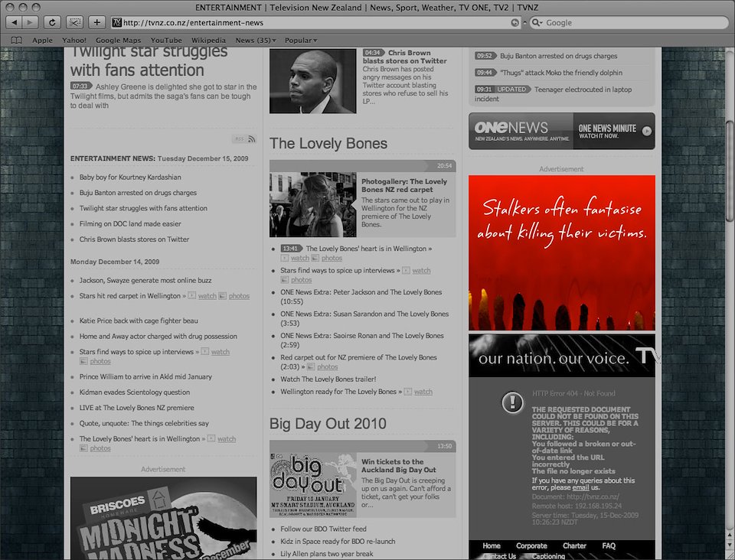The image size is (735, 560).
Task: Click the scrollbar up arrow
Action: (730, 536)
